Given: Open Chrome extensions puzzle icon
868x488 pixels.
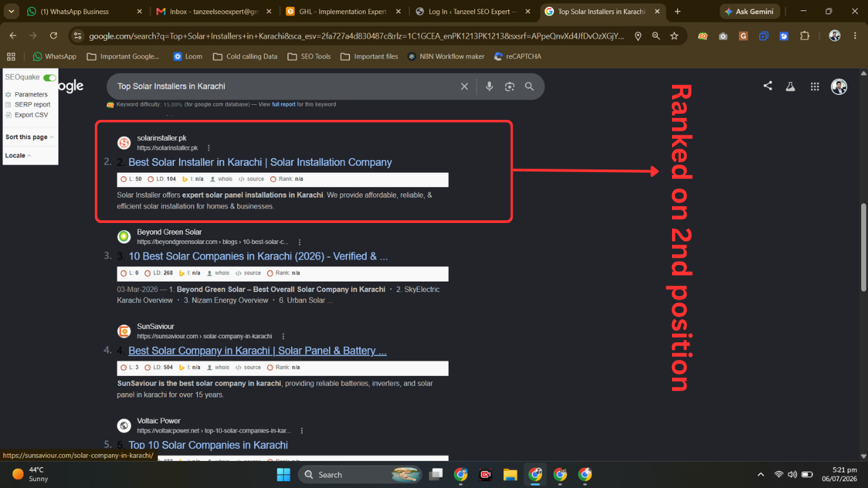Looking at the screenshot, I should pos(805,36).
